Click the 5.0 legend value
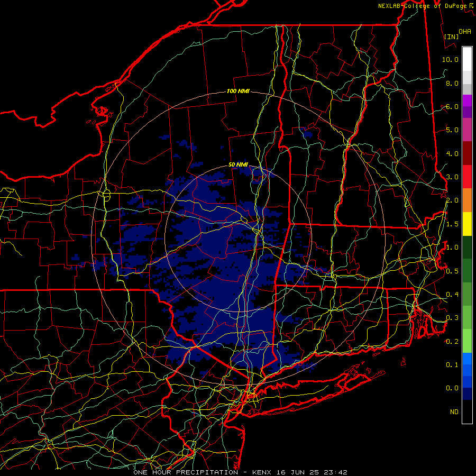Viewport: 476px width, 476px height. [452, 130]
